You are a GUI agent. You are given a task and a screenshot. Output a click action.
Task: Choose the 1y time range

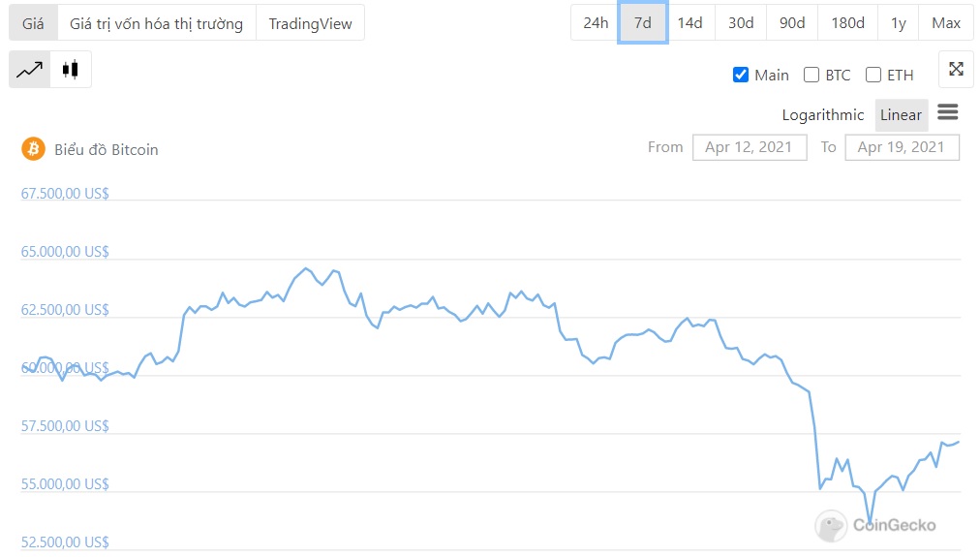pos(899,23)
